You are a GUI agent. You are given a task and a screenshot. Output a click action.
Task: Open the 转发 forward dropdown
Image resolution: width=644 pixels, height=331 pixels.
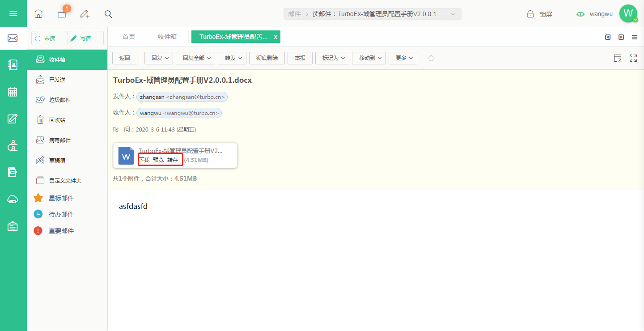click(232, 58)
